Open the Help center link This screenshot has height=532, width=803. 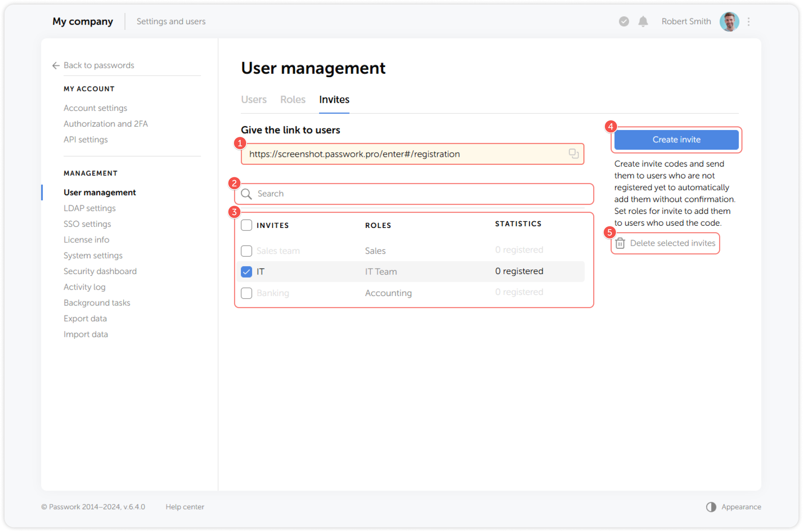185,507
